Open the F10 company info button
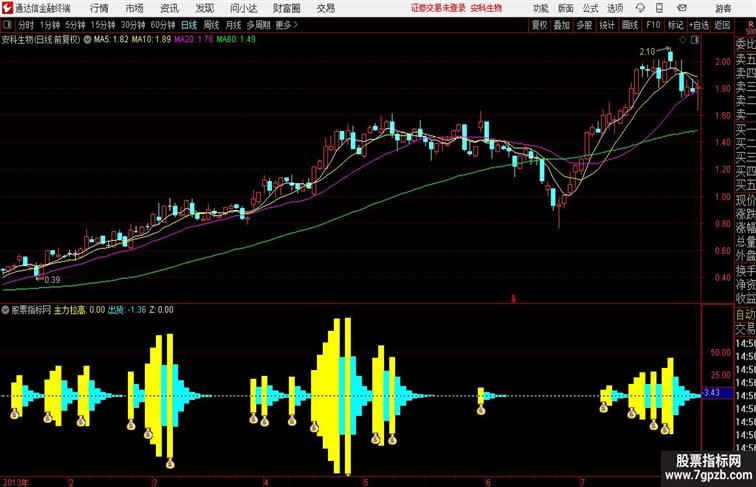The width and height of the screenshot is (756, 487). click(653, 25)
